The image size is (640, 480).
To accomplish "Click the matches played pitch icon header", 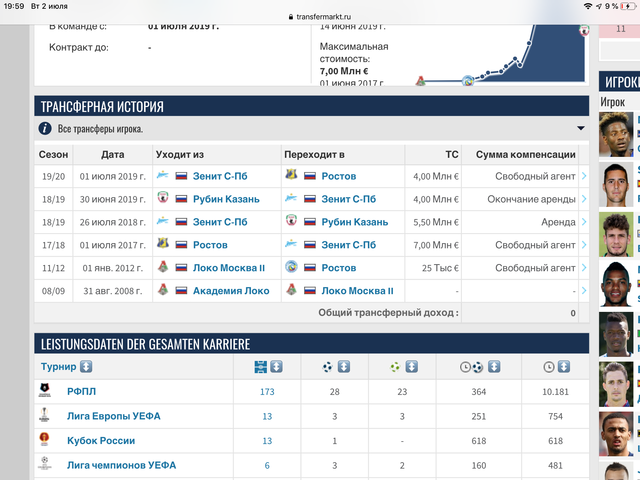I will pyautogui.click(x=260, y=367).
